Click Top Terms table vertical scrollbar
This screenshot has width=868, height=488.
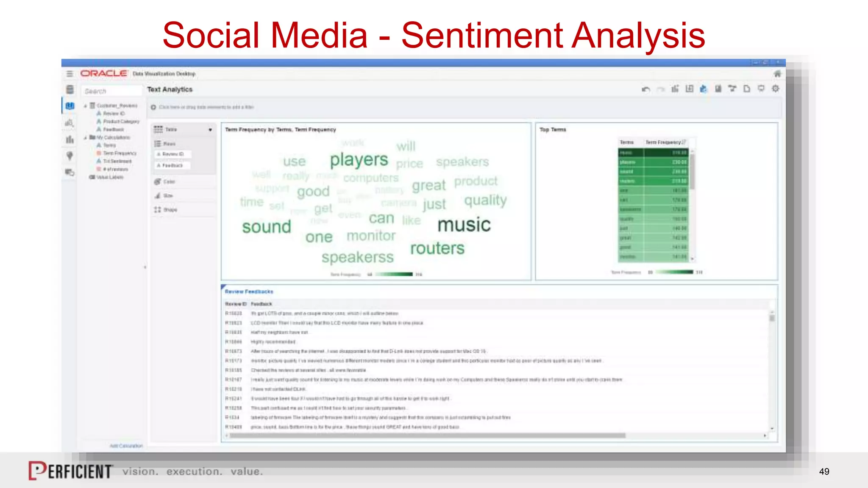[692, 171]
